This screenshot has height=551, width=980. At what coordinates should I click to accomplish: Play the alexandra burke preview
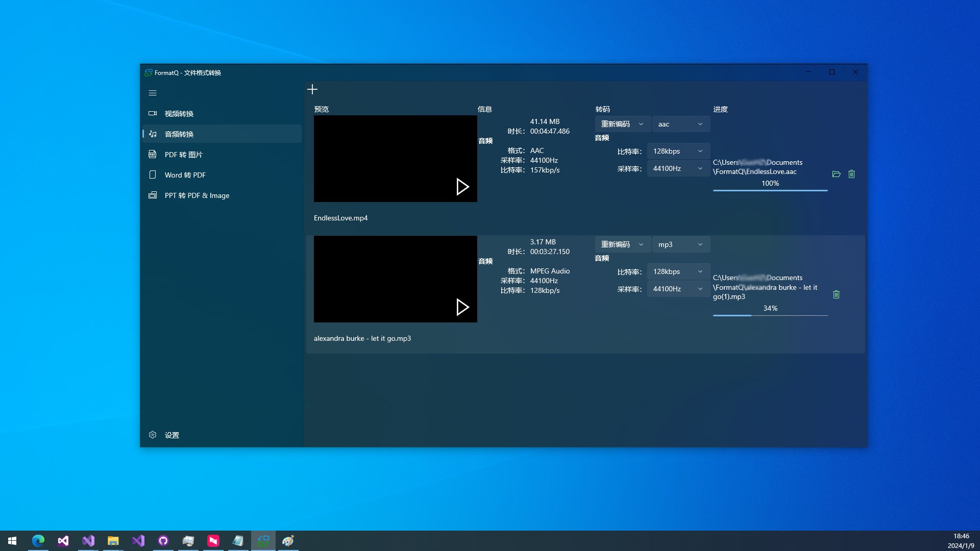(462, 307)
